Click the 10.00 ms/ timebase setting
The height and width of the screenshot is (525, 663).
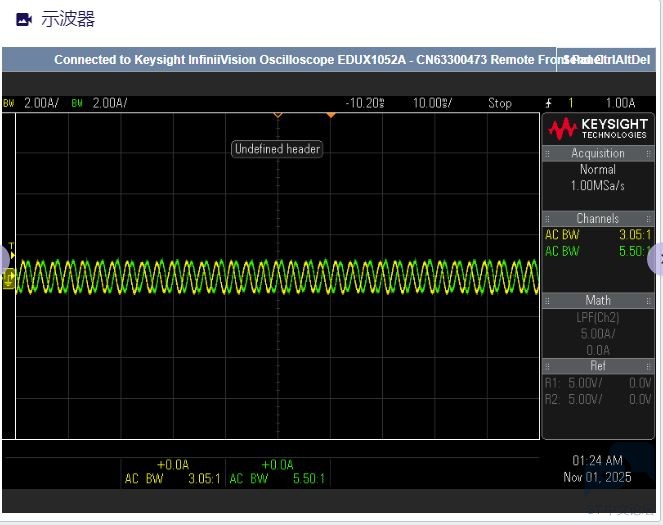click(432, 103)
